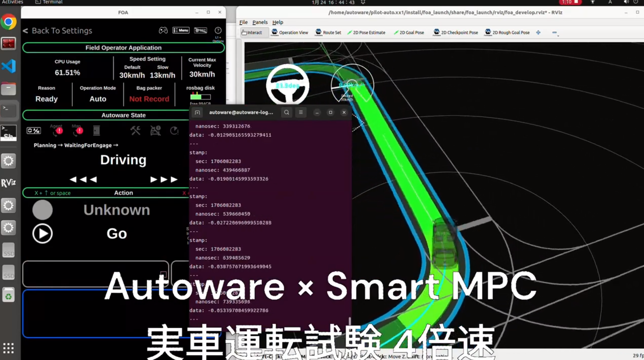
Task: Open the help question mark icon
Action: [218, 30]
